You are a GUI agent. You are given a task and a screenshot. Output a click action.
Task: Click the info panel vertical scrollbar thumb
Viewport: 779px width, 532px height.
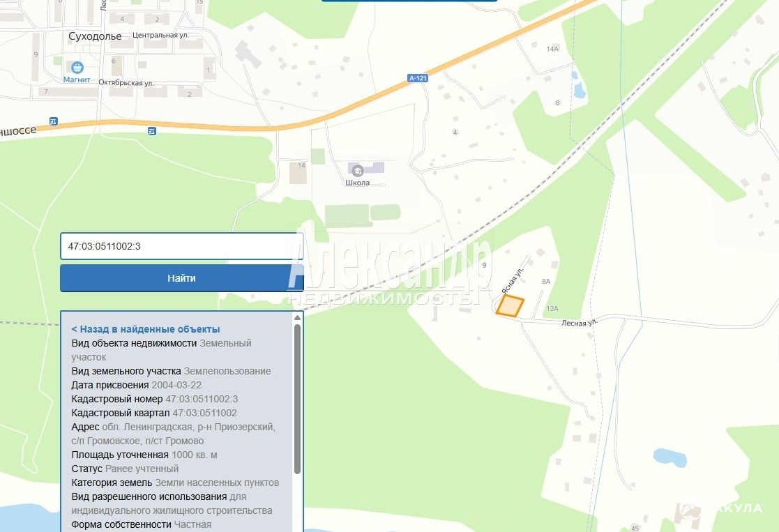[x=298, y=397]
